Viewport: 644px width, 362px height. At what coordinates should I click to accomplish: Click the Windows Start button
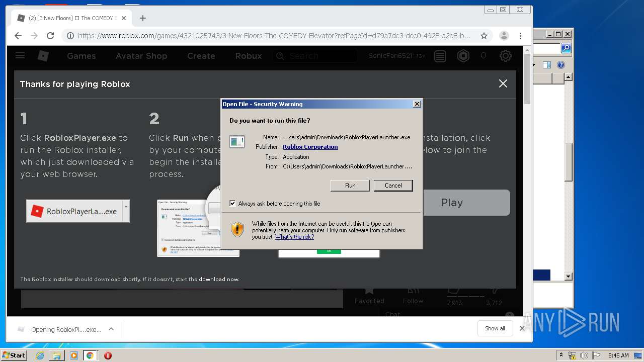(x=14, y=355)
